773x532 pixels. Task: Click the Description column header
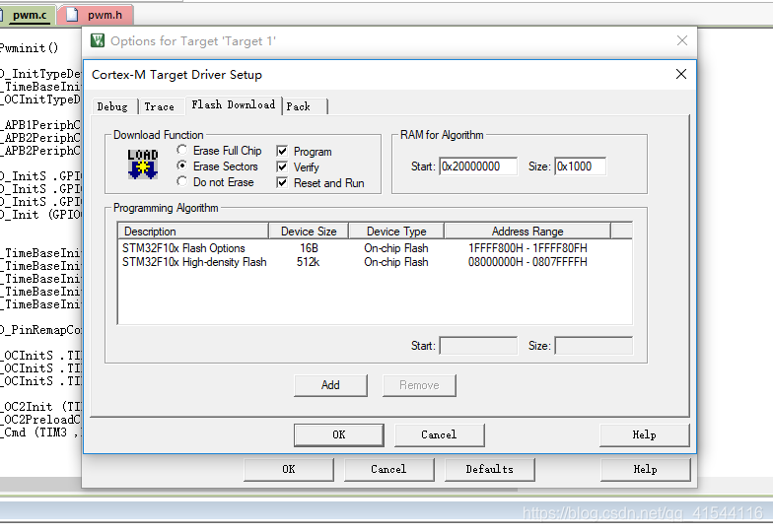tap(193, 231)
